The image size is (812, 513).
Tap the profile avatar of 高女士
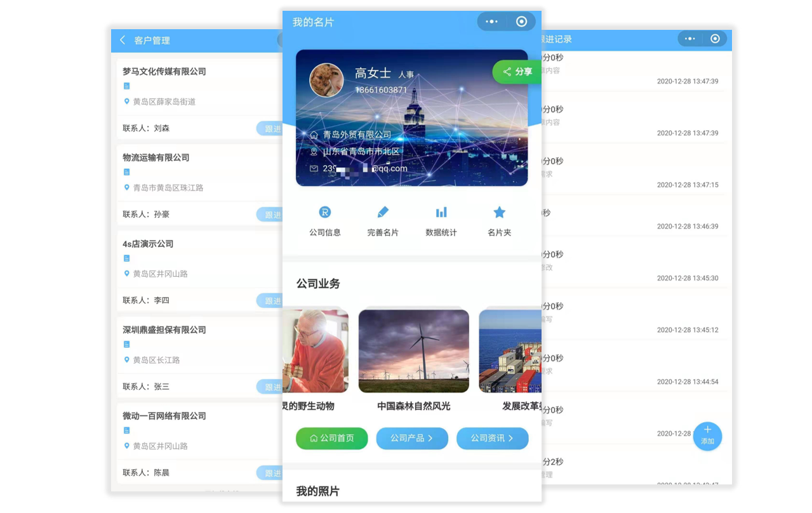point(326,80)
